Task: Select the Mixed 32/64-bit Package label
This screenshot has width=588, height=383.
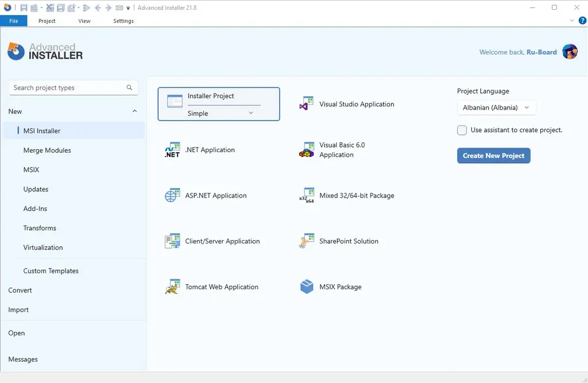Action: click(357, 195)
